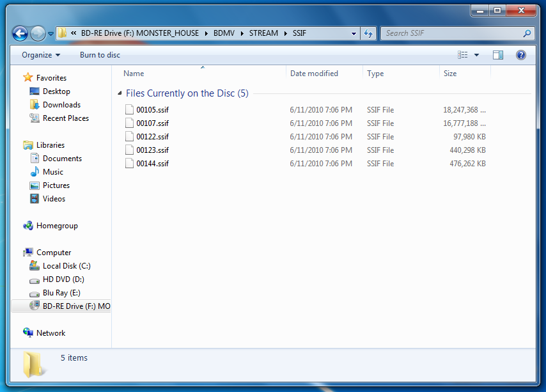Viewport: 546px width, 392px height.
Task: Click SSIF File type of 00144.ssif
Action: coord(380,164)
